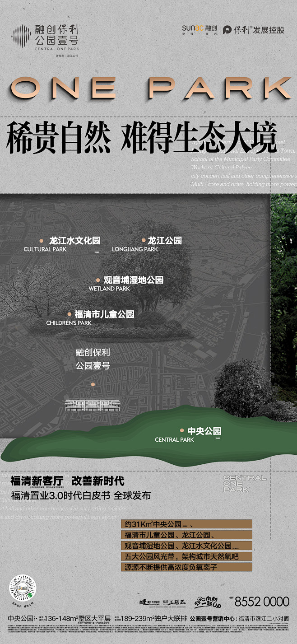Click the 观音埔湿地公园 map label

pyautogui.click(x=133, y=280)
